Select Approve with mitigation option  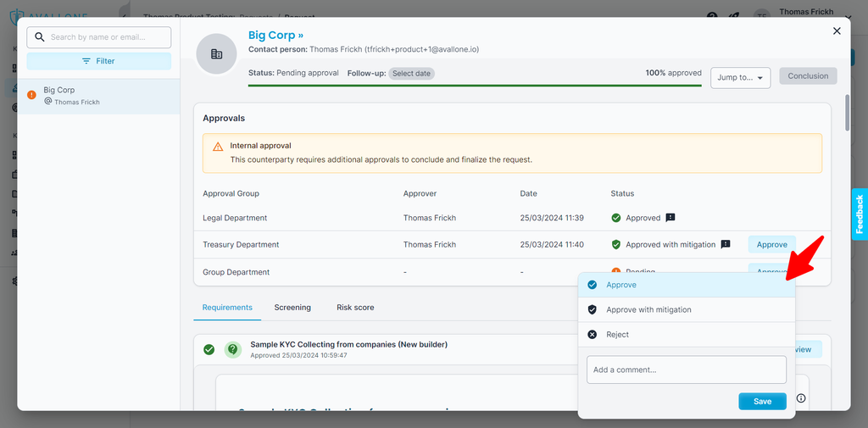[687, 309]
